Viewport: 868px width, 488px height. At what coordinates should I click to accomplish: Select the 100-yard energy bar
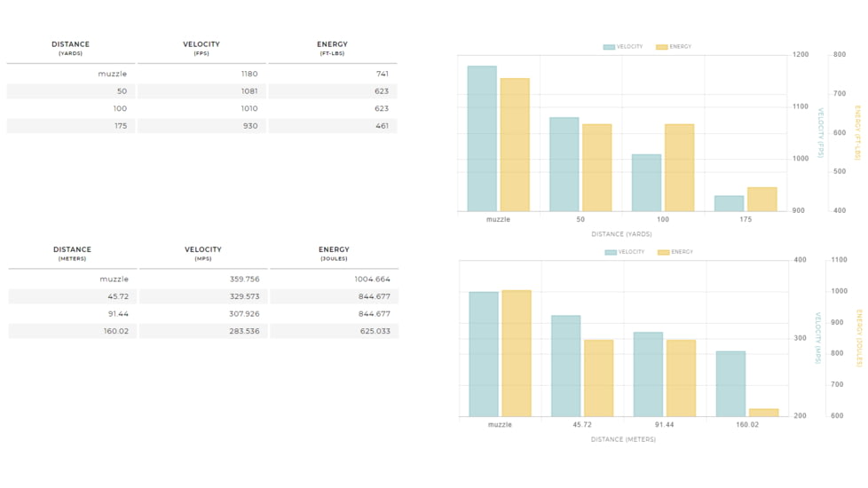[x=679, y=168]
